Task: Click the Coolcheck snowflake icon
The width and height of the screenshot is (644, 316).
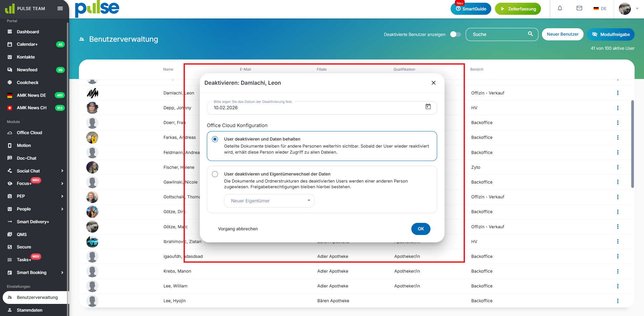Action: [10, 82]
